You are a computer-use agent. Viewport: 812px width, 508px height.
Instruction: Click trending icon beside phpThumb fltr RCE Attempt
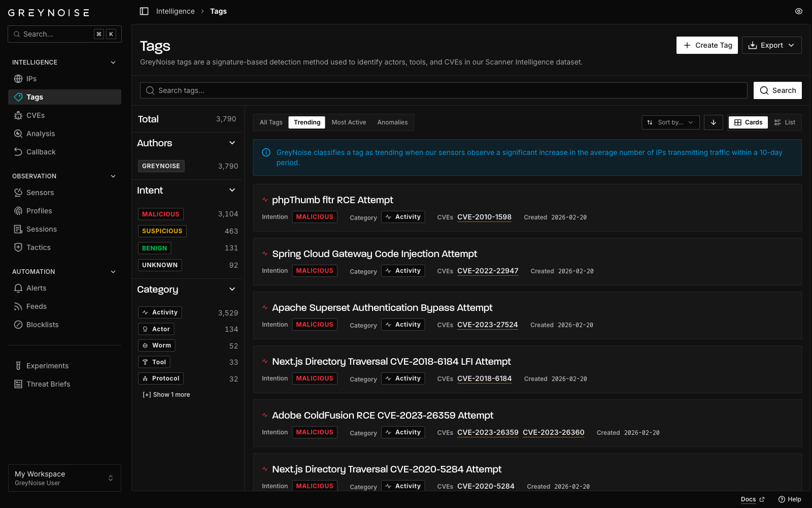pyautogui.click(x=265, y=200)
